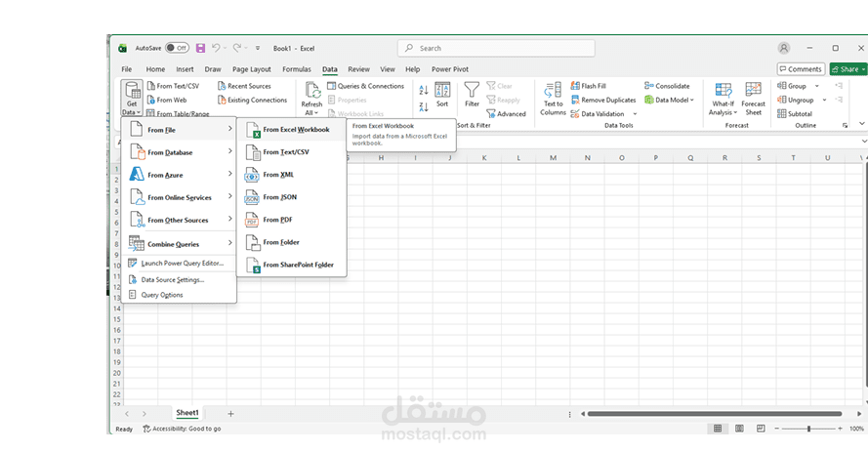Open Advanced filter options
The image size is (868, 452).
pos(506,114)
